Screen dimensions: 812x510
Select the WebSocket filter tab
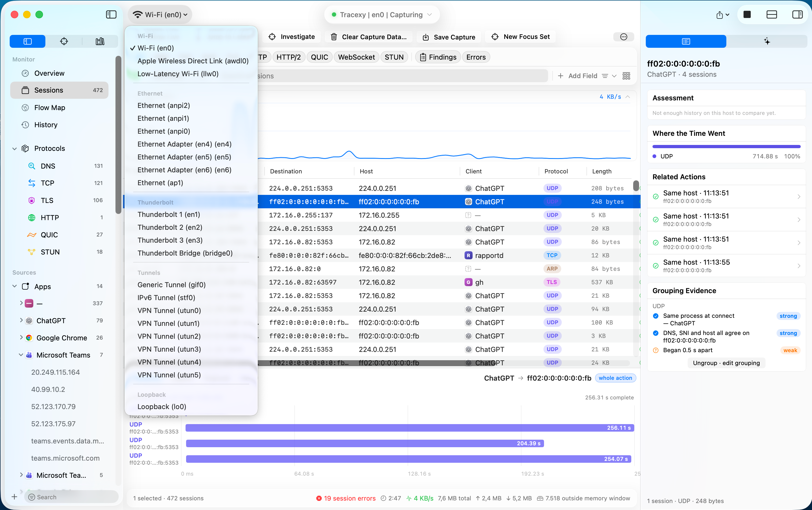click(356, 57)
